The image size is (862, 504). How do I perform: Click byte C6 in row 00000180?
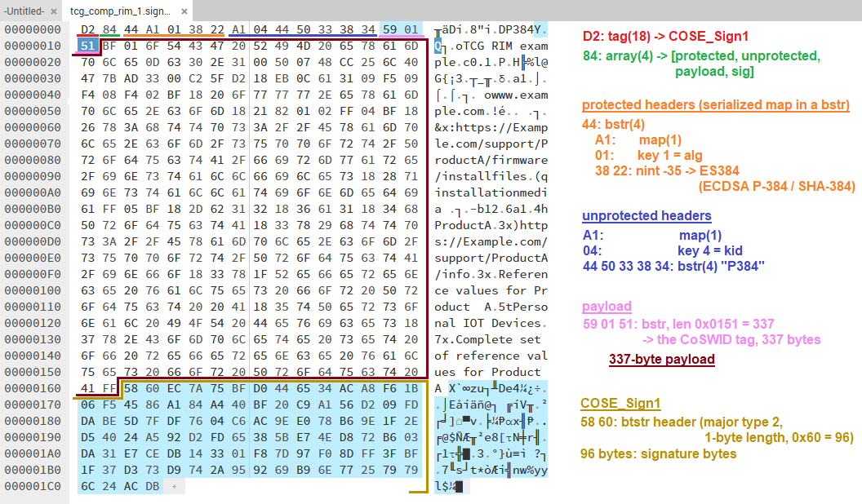click(x=238, y=421)
